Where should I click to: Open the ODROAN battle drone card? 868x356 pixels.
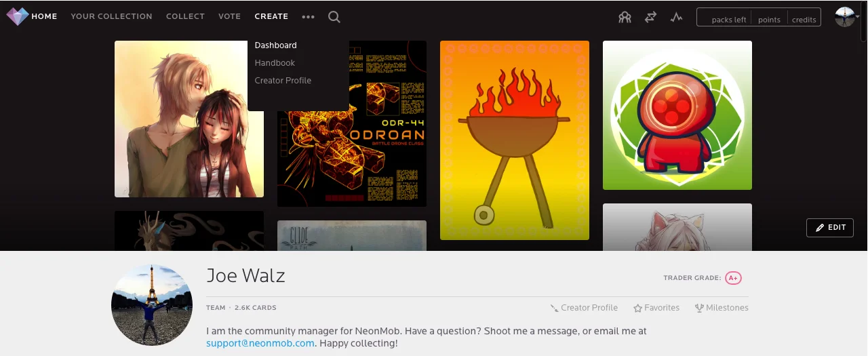click(352, 123)
